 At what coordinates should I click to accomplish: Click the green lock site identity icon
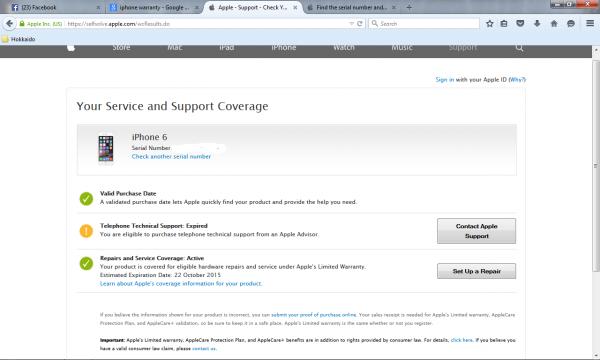[x=22, y=24]
